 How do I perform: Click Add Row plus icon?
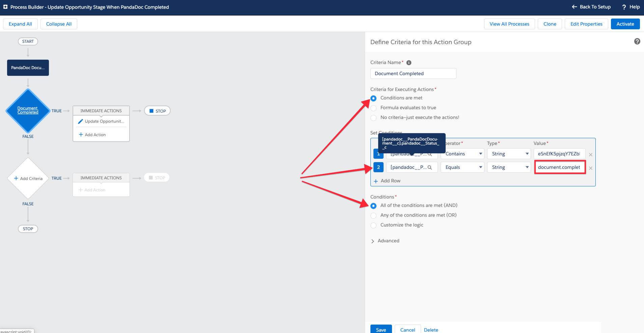coord(376,181)
